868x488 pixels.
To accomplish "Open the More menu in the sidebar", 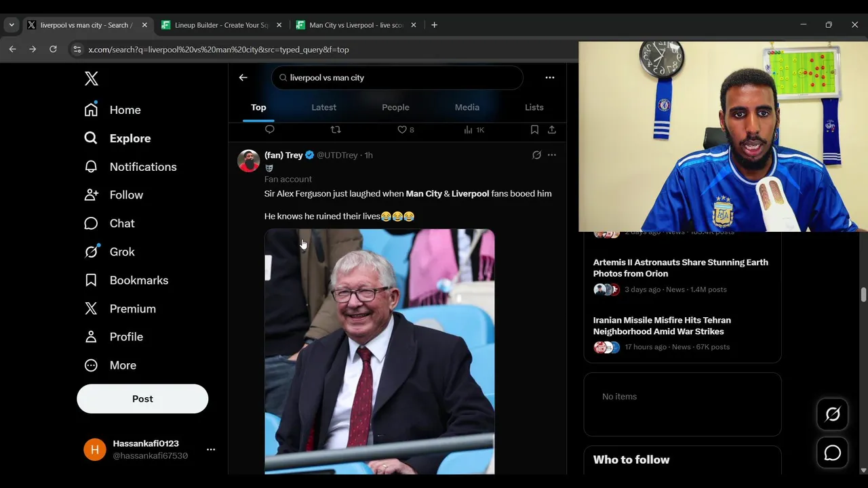I will pyautogui.click(x=110, y=365).
